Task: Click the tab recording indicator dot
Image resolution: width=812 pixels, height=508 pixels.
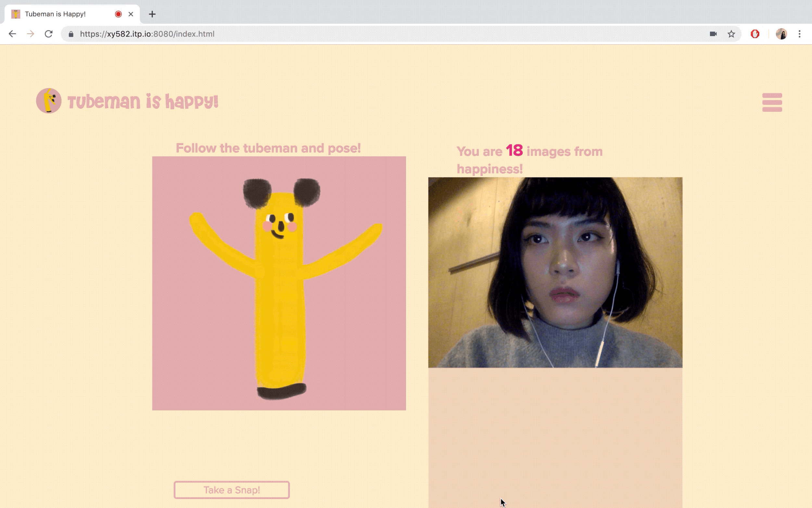Action: tap(118, 14)
